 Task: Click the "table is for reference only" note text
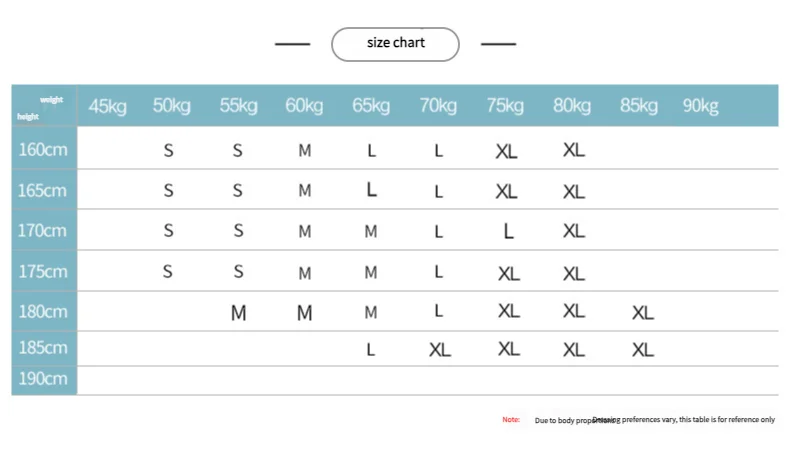click(x=726, y=420)
